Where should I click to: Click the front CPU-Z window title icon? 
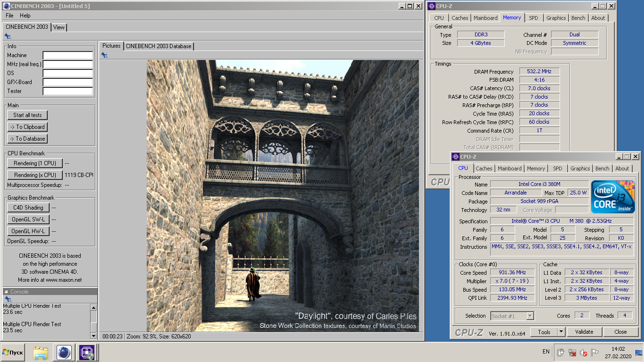click(x=455, y=157)
